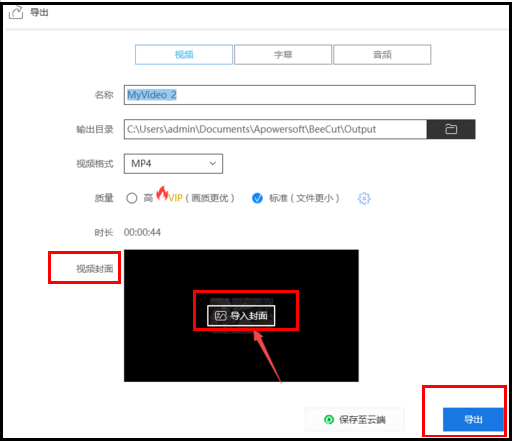This screenshot has width=514, height=441.
Task: Select the 高 quality radio button
Action: (132, 198)
